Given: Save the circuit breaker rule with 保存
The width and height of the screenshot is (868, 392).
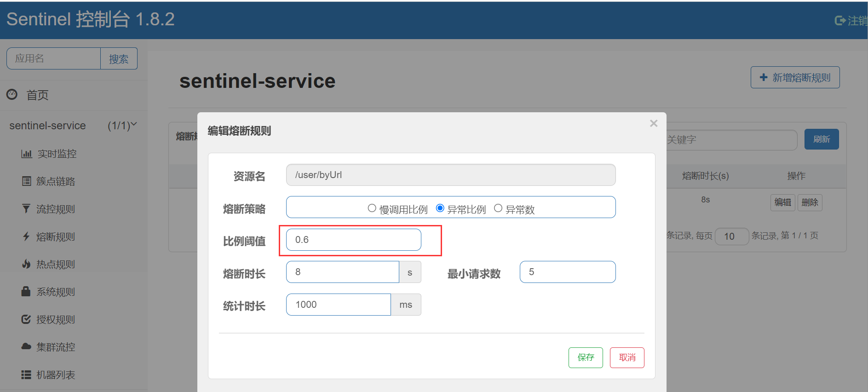Looking at the screenshot, I should [586, 357].
